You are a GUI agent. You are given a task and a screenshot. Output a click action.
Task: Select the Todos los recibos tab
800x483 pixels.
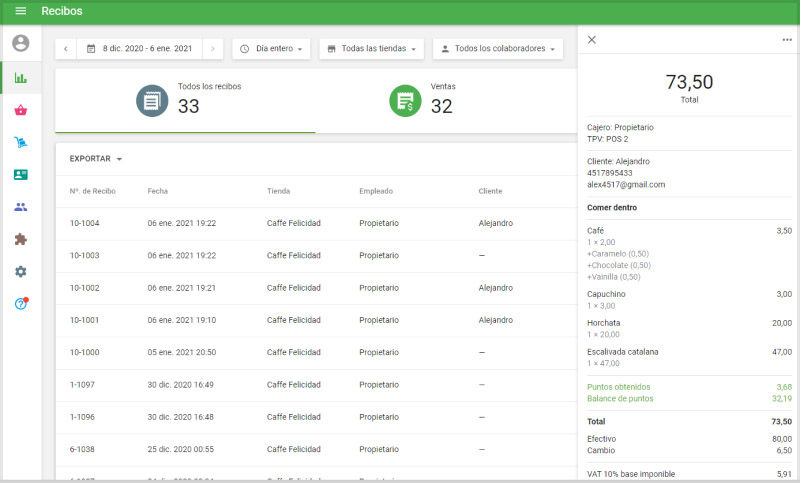[185, 100]
